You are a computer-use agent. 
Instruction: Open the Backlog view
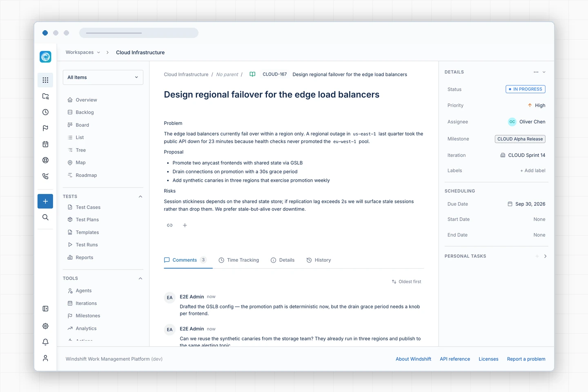pos(85,112)
